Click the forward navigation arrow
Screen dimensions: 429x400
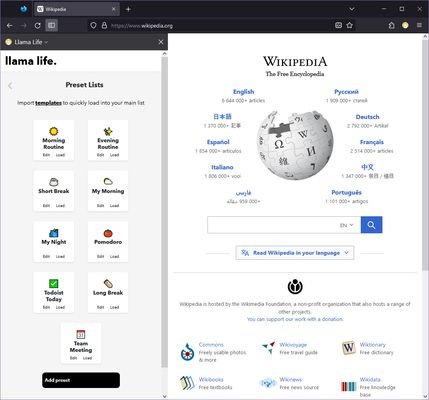coord(24,25)
